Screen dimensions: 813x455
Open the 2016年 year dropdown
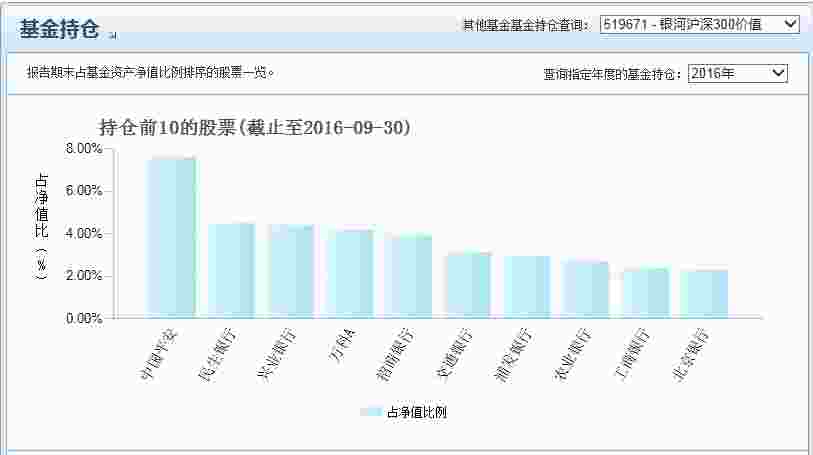738,73
